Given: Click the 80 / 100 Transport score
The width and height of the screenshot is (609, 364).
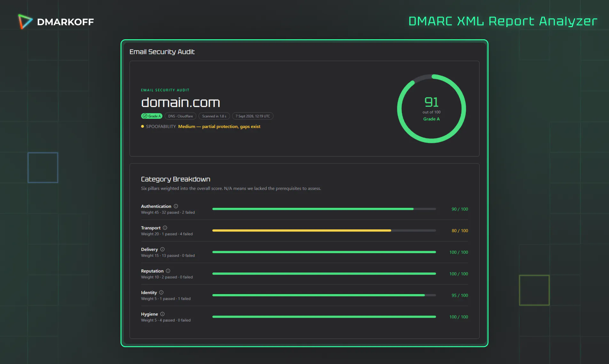Looking at the screenshot, I should point(460,231).
